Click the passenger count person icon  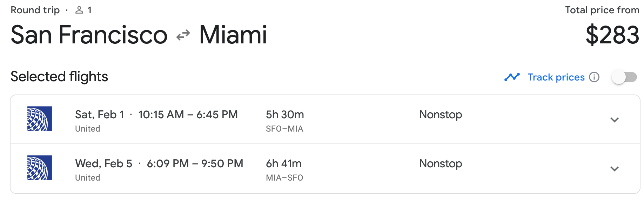tap(79, 10)
